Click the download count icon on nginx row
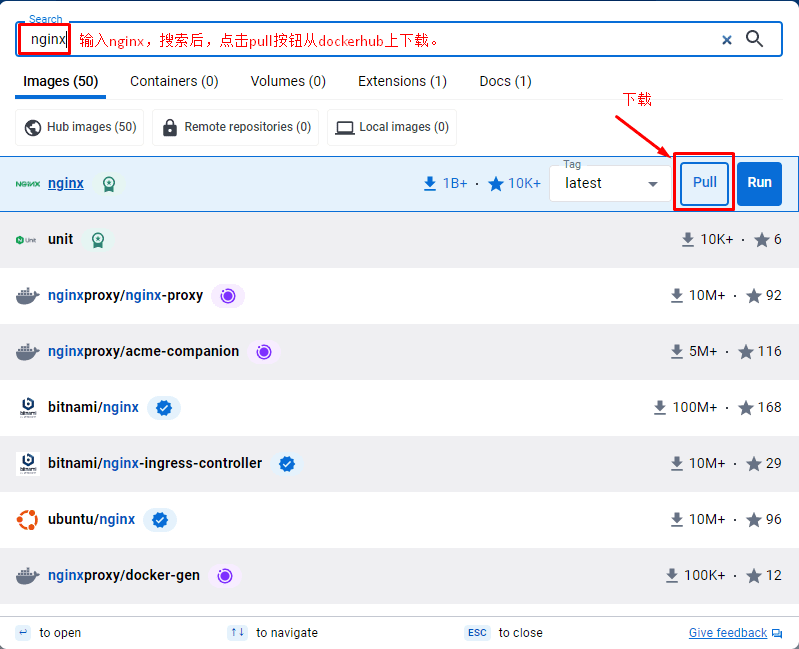Viewport: 799px width, 649px height. click(430, 183)
